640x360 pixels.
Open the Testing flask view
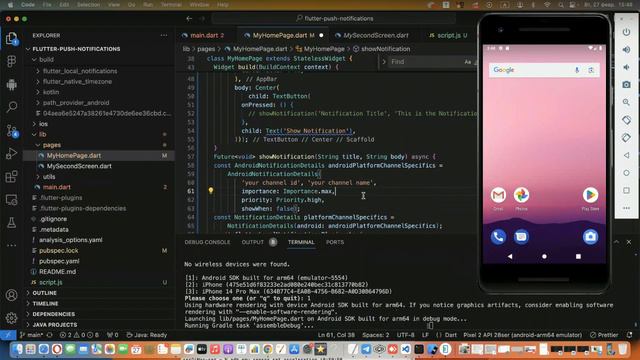pos(11,222)
